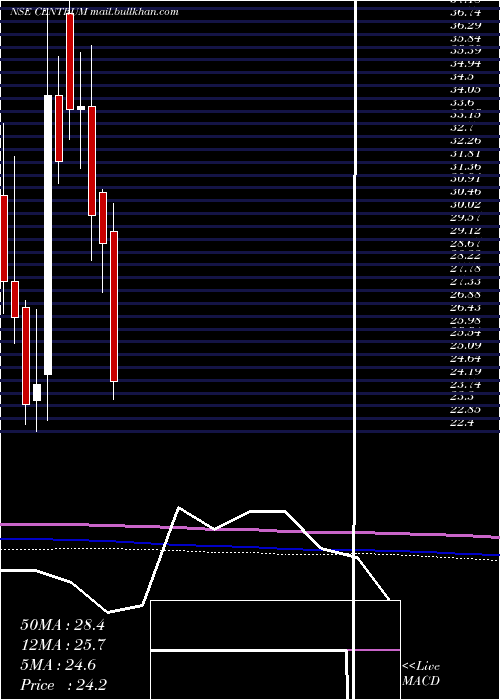This screenshot has height=700, width=500.
Task: Click the 50MA : 28.4 text
Action: tap(62, 625)
